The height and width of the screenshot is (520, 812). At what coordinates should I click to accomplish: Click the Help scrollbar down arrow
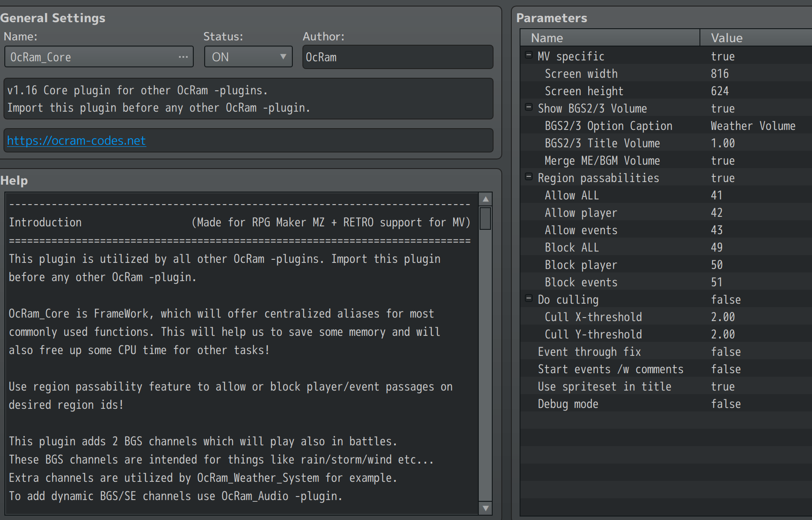485,508
